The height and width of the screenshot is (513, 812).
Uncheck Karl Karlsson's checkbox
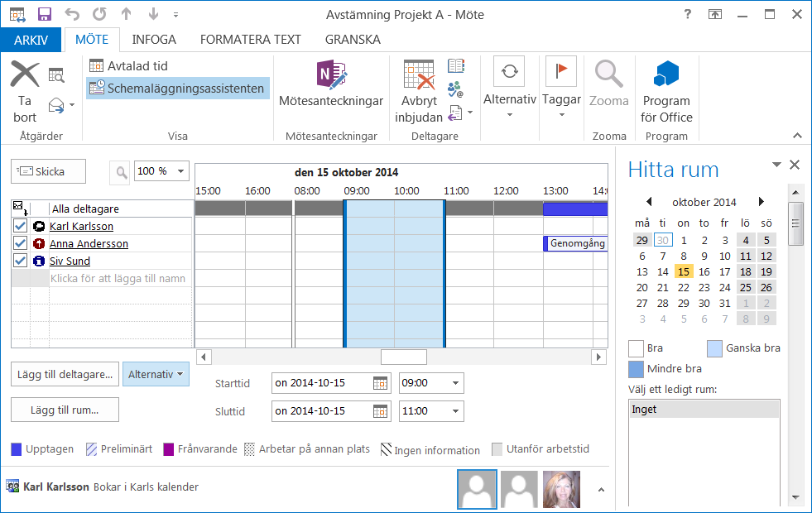[20, 226]
